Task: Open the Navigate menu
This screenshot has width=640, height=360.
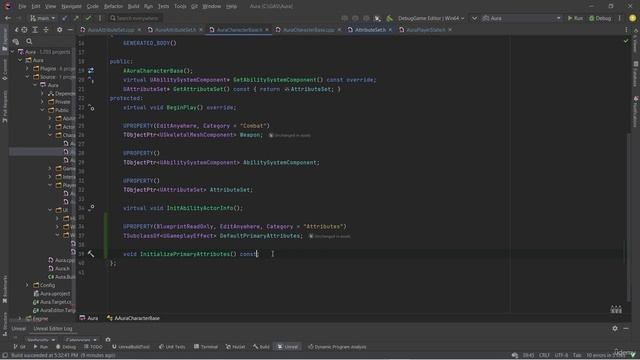Action: pos(71,7)
